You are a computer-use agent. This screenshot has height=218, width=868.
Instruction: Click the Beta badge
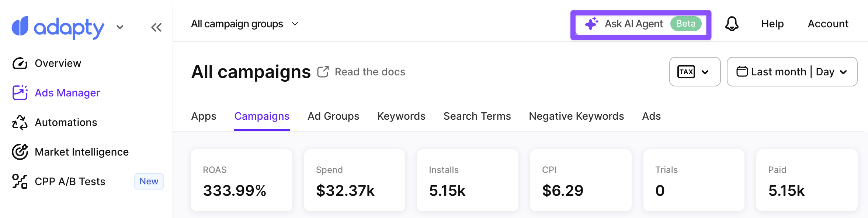pos(686,24)
